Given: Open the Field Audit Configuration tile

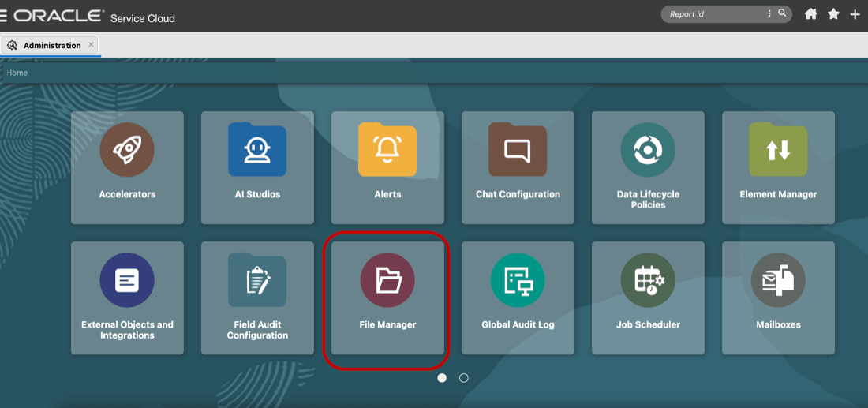Looking at the screenshot, I should click(257, 298).
